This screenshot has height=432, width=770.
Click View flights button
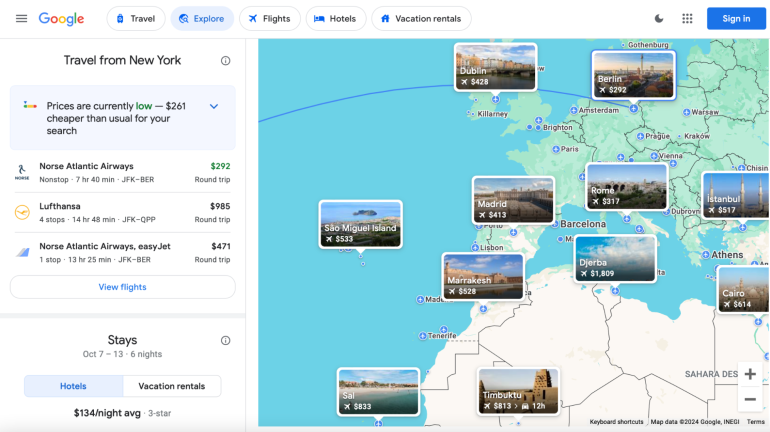(122, 287)
